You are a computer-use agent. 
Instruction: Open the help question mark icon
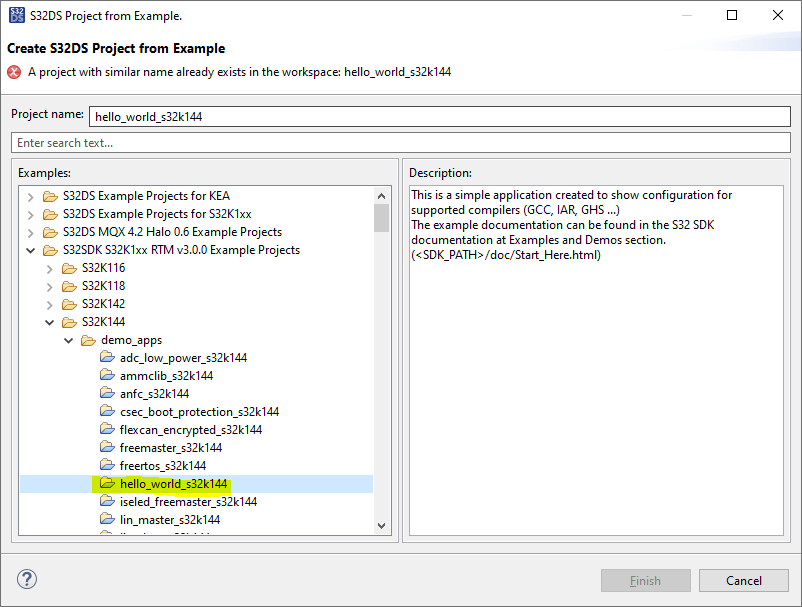(x=27, y=579)
